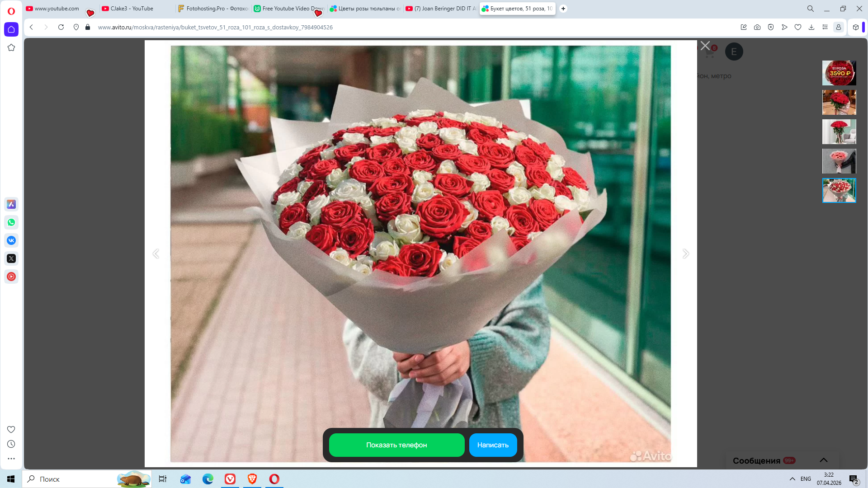Viewport: 868px width, 488px height.
Task: Open X (Twitter) sidebar panel
Action: (x=11, y=258)
